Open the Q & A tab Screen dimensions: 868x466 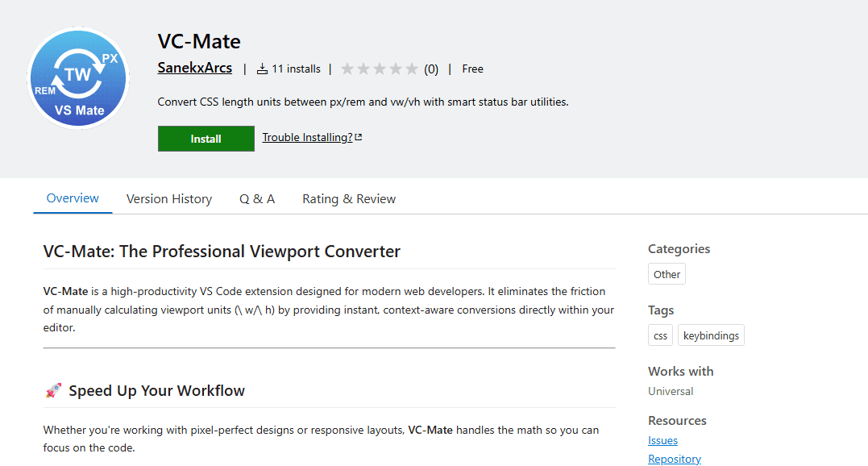click(x=257, y=198)
